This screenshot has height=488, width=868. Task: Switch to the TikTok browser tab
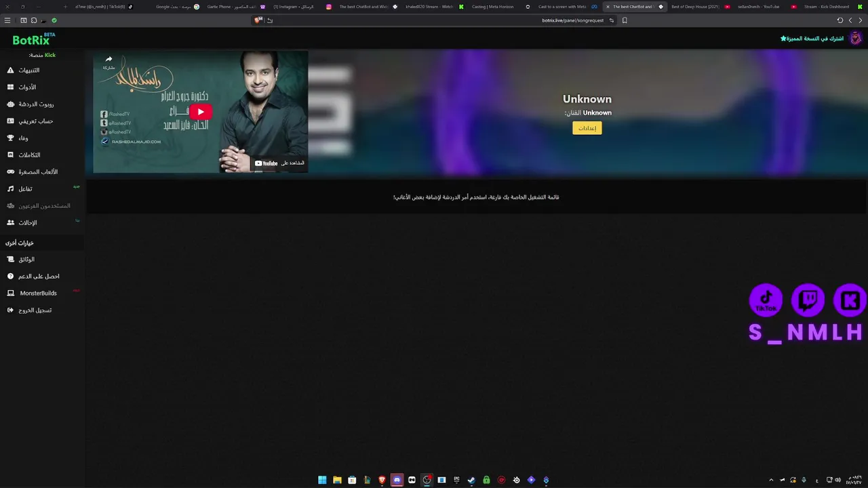coord(103,7)
